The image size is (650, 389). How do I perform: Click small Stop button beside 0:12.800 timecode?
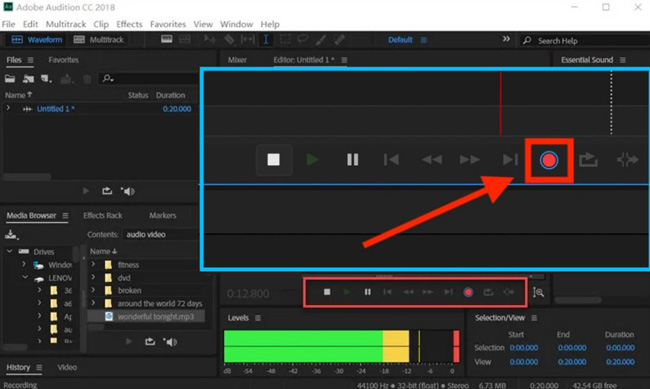coord(327,292)
